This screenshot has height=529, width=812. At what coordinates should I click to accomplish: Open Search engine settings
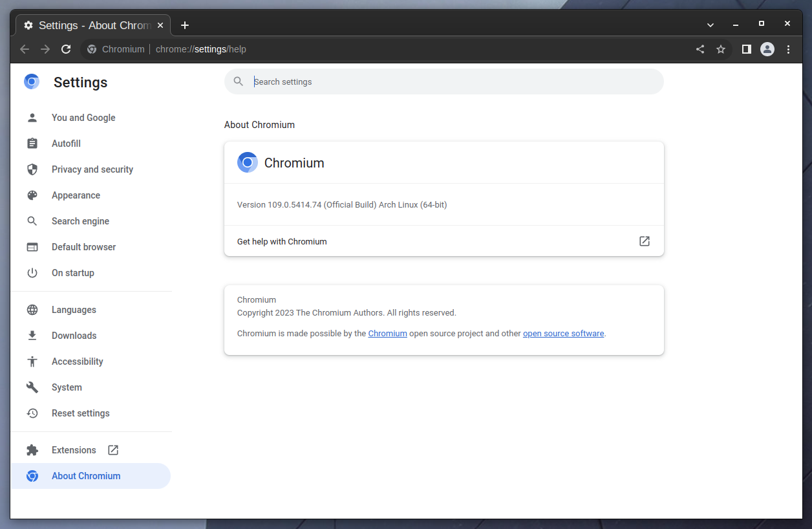91,221
